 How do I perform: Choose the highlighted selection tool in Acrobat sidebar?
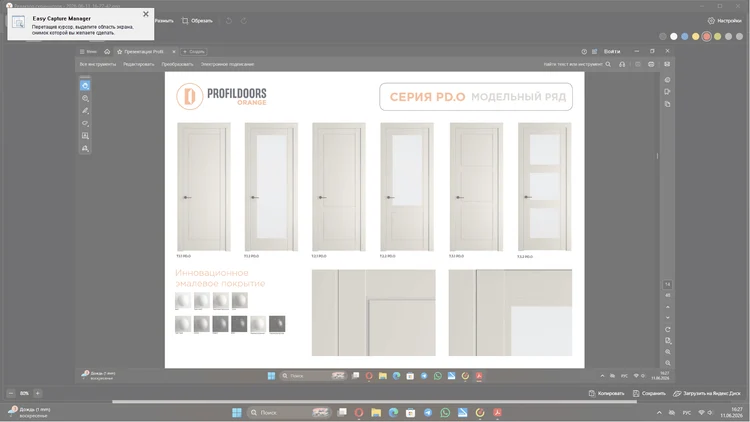pyautogui.click(x=85, y=86)
